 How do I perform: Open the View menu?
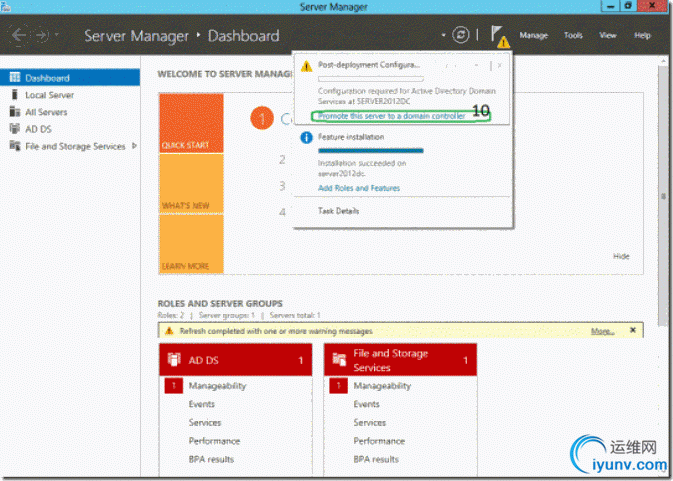608,35
